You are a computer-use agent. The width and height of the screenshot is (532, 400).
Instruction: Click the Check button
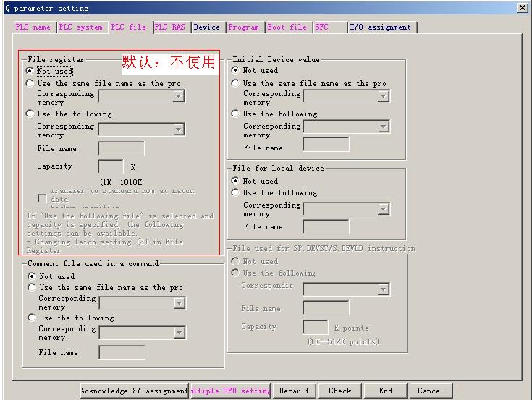340,391
